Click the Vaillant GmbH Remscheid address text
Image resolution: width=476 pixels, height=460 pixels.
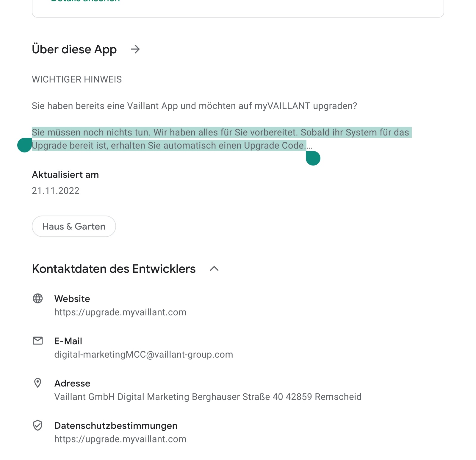208,397
